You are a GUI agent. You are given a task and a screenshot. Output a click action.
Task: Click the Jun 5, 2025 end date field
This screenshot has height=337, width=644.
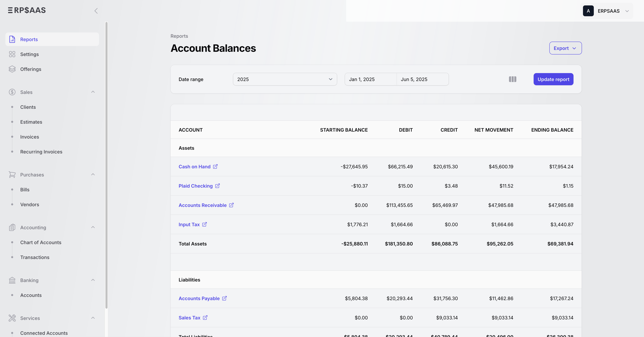click(x=423, y=79)
